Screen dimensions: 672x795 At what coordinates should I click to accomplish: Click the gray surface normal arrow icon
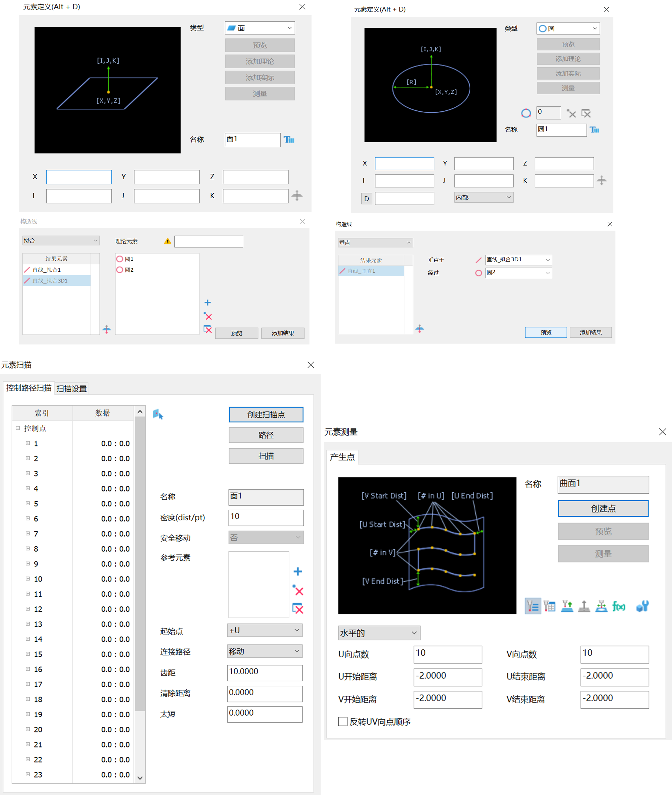[584, 606]
